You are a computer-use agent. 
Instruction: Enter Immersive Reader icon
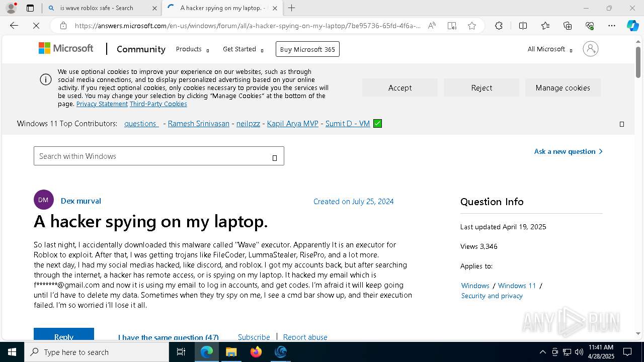[x=452, y=26]
